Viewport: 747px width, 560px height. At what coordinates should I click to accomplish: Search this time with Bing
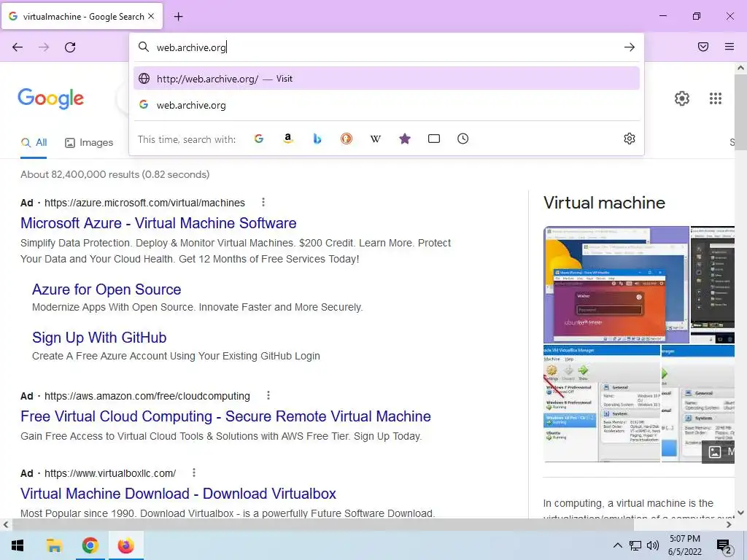pyautogui.click(x=317, y=139)
